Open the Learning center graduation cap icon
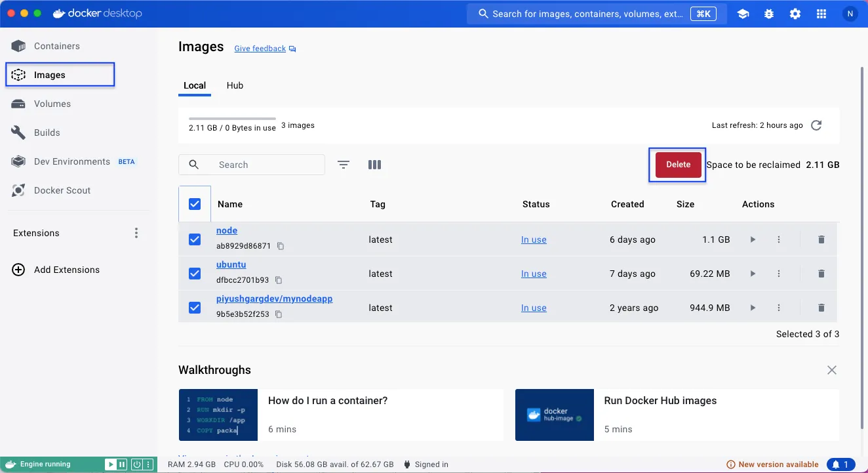The height and width of the screenshot is (473, 868). point(743,14)
